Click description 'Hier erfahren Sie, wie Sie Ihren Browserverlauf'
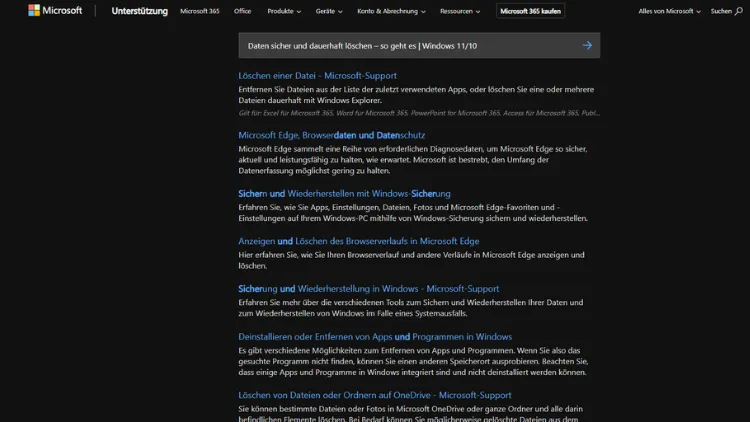 411,260
